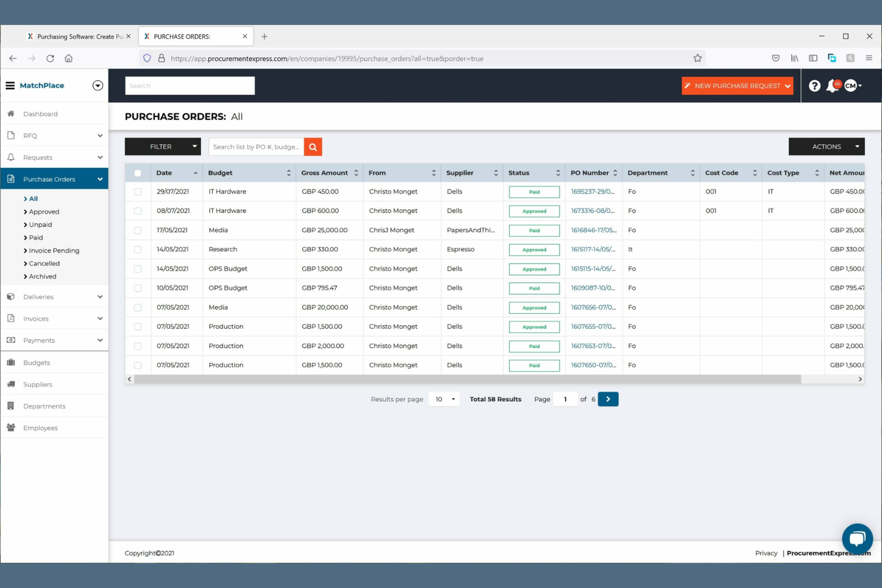
Task: Change results per page dropdown
Action: click(444, 399)
